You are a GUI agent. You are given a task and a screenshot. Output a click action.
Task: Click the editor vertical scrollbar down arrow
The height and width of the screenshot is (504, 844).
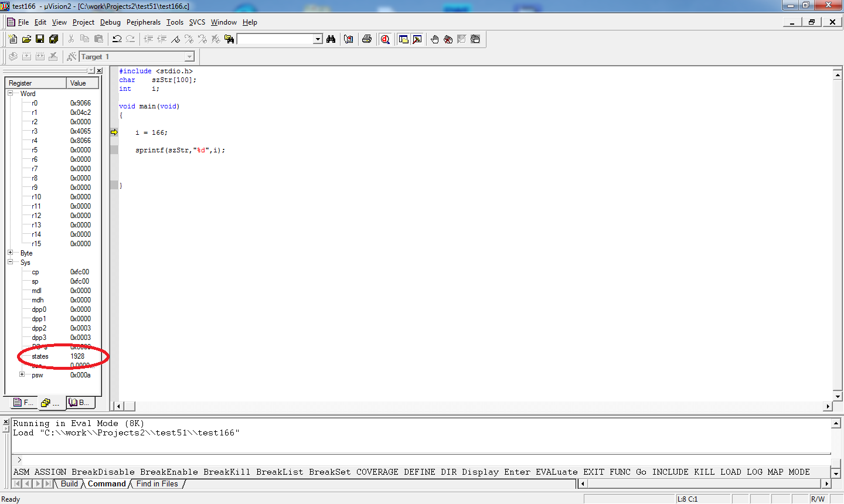click(x=838, y=396)
